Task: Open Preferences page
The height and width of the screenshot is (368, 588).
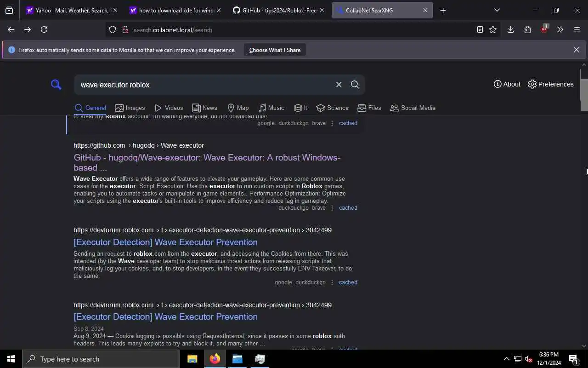Action: coord(551,84)
